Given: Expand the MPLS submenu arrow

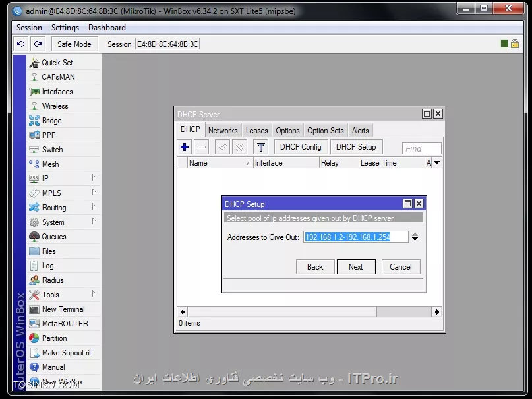Looking at the screenshot, I should click(x=94, y=193).
